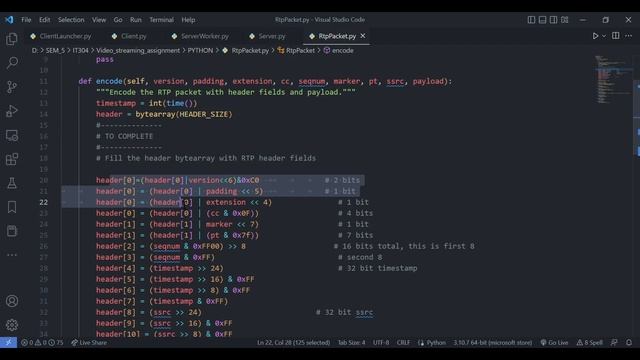Expand IT304 breadcrumb segment

click(x=80, y=51)
